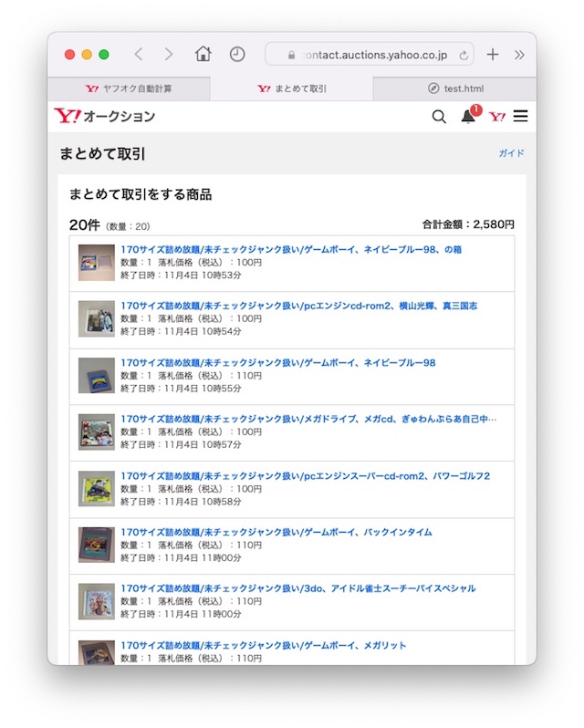Viewport: 584px width, 728px height.
Task: Click the 横山光輝 真三国志 item thumbnail
Action: point(97,319)
